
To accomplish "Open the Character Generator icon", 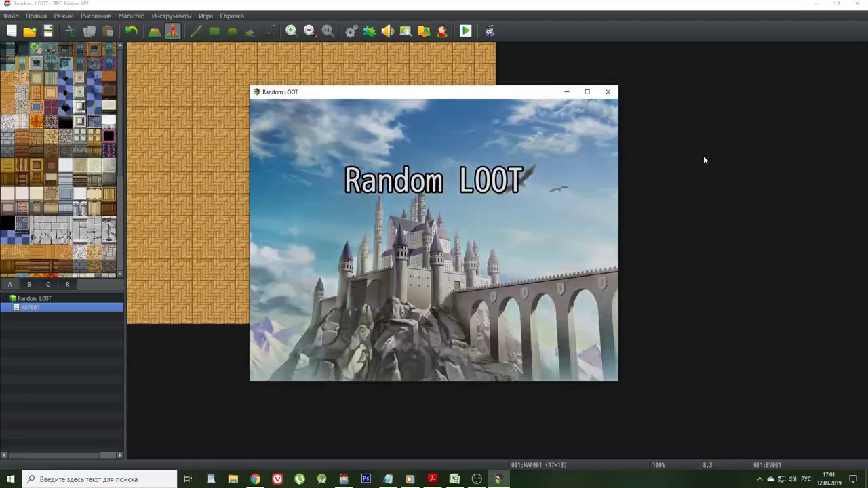I will click(442, 30).
